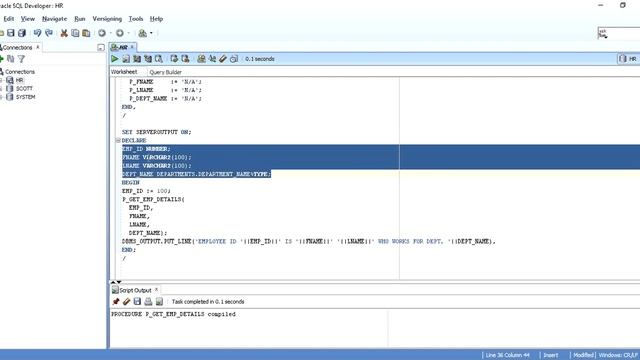Image resolution: width=640 pixels, height=360 pixels.
Task: Click 'BEGIN' keyword line in editor
Action: pyautogui.click(x=131, y=182)
